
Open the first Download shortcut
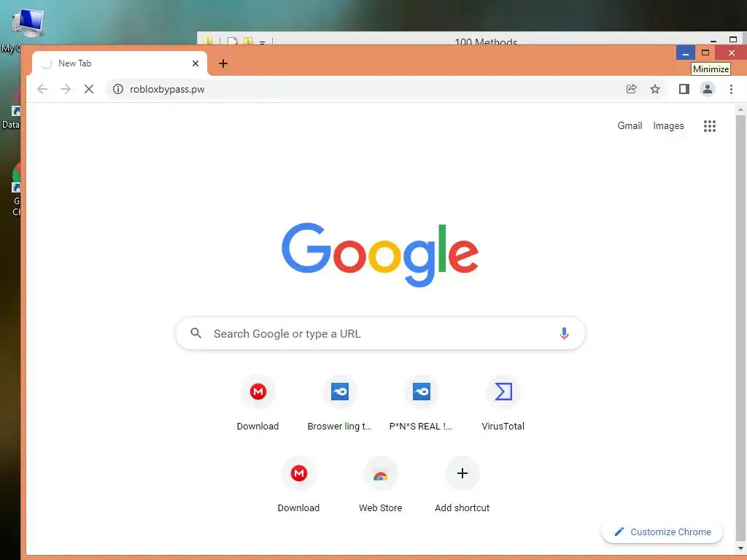258,404
